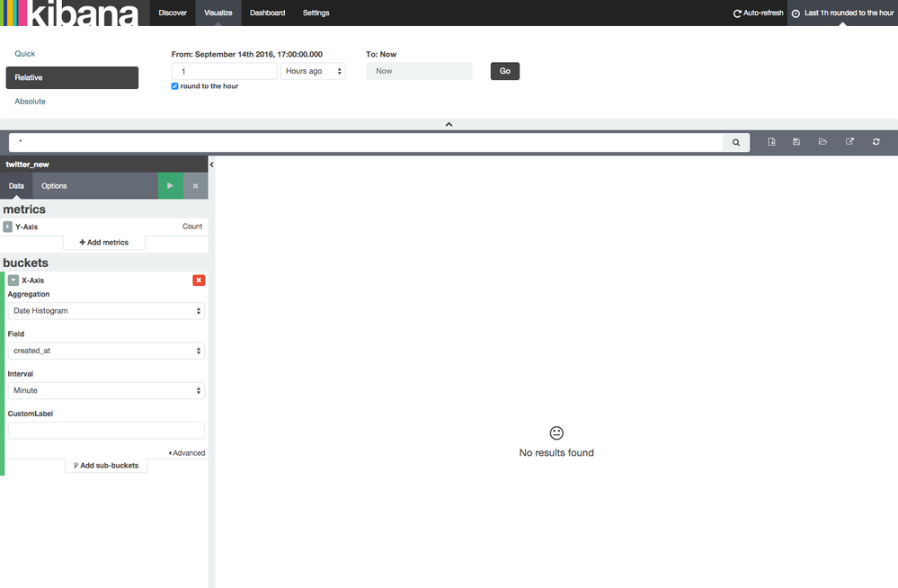Discard changes using the gray X button
Image resolution: width=898 pixels, height=588 pixels.
(x=195, y=185)
